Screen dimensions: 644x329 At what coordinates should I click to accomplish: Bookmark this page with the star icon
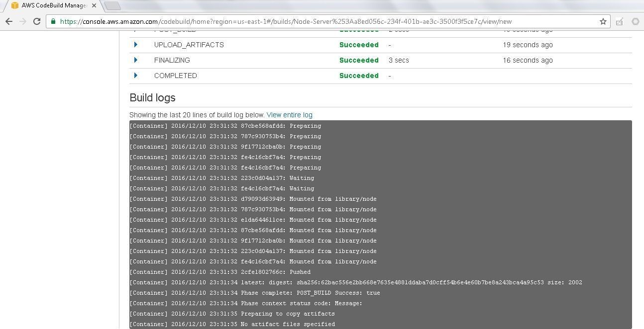603,21
